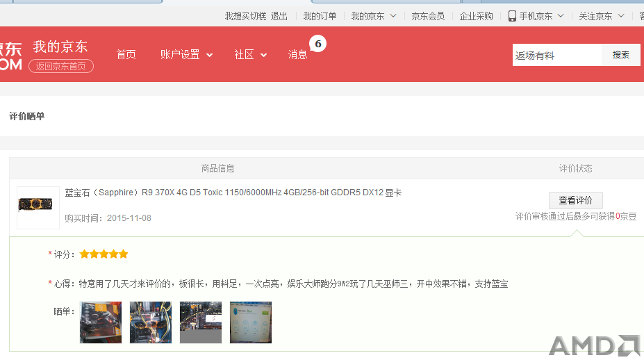
Task: Click the JD logo in header
Action: point(11,56)
